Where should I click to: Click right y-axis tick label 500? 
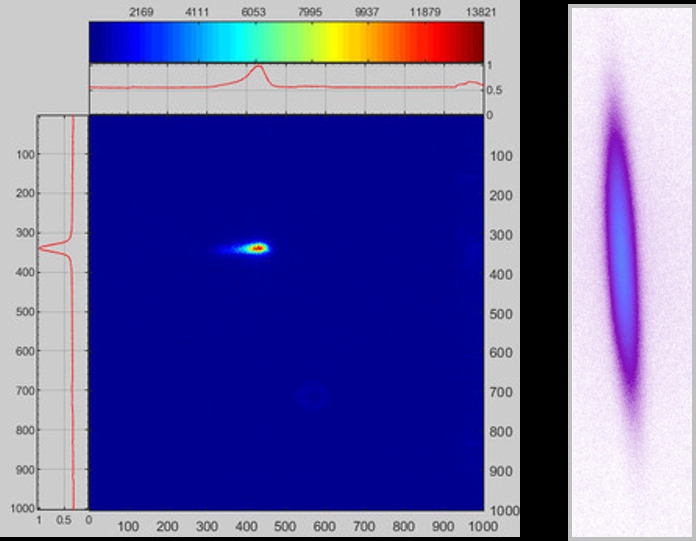(x=501, y=314)
